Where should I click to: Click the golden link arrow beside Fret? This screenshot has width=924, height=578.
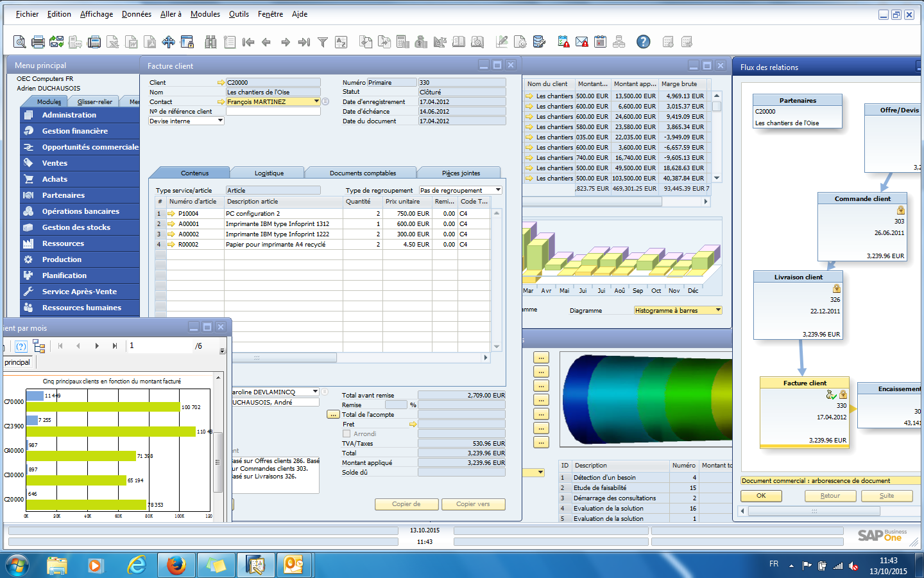tap(413, 425)
